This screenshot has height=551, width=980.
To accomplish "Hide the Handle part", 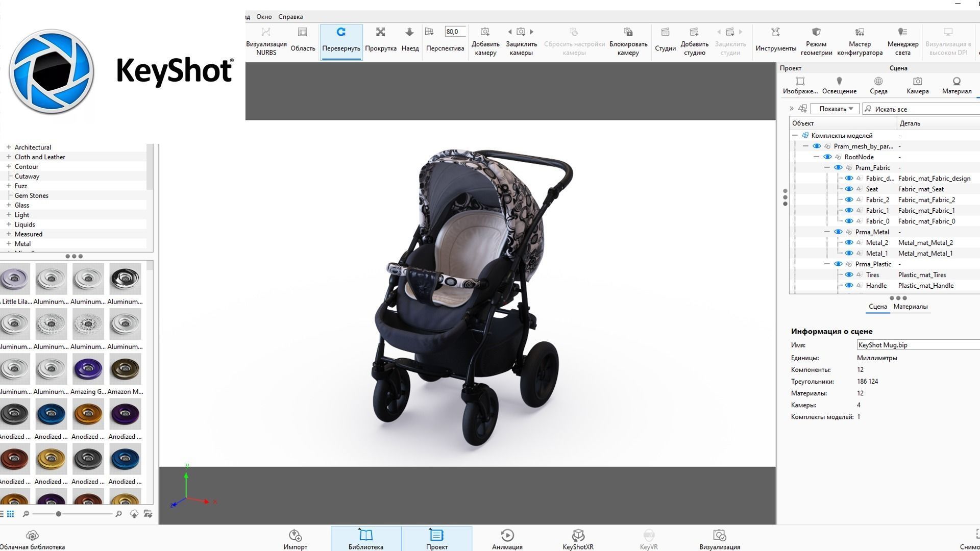I will 849,285.
